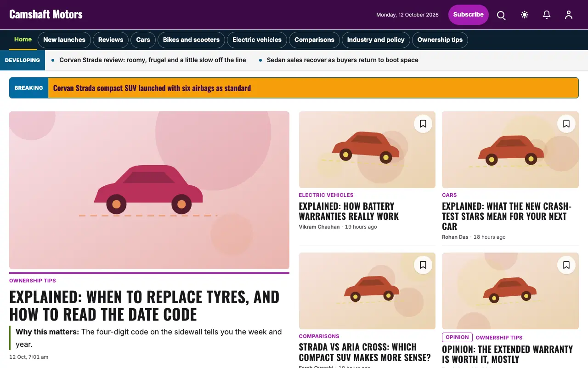Open extended warranty opinion headline
This screenshot has width=588, height=368.
507,354
